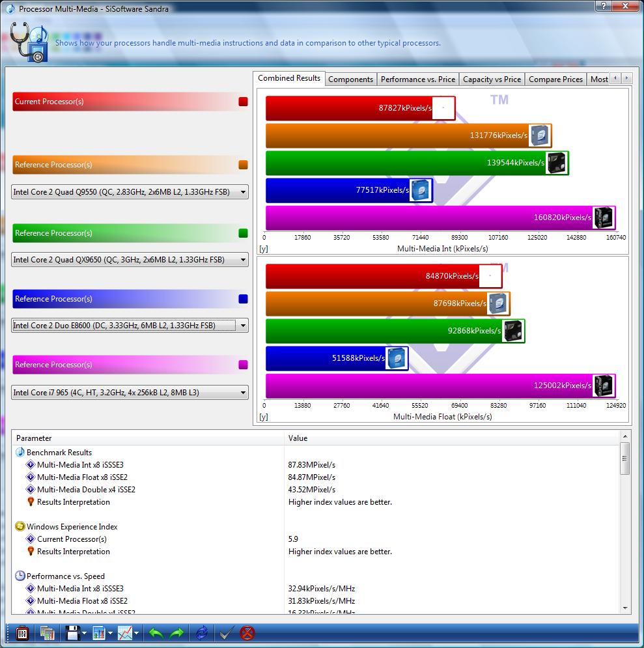Expand the line graph icon's dropdown arrow
This screenshot has width=644, height=648.
click(x=136, y=633)
